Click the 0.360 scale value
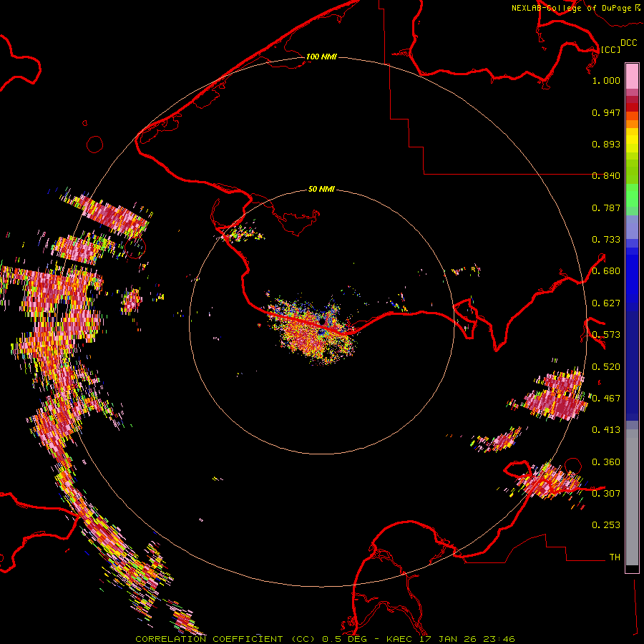644x644 pixels. 606,462
